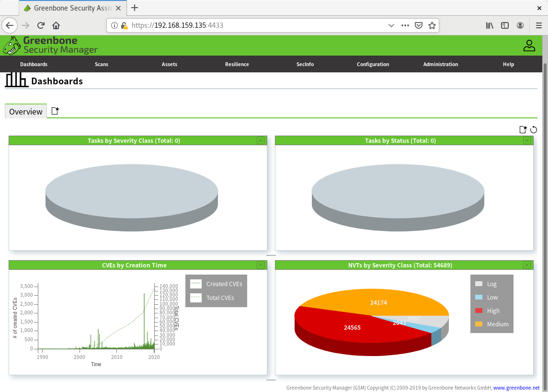548x392 pixels.
Task: Click the browser Forward arrow button
Action: tap(25, 25)
